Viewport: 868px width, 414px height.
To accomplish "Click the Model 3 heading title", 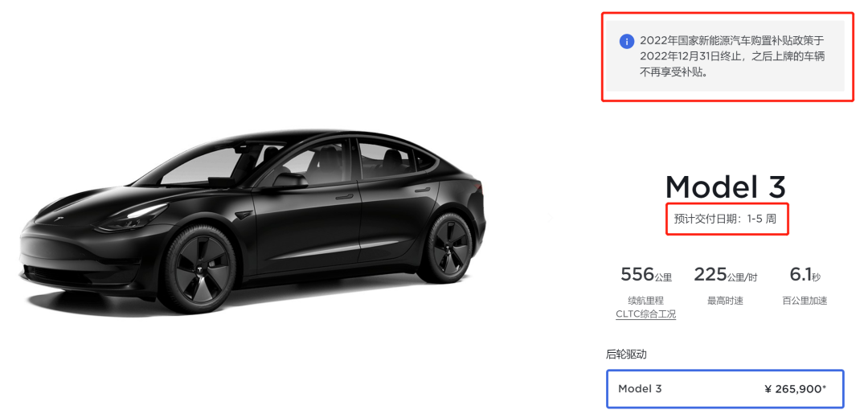I will click(x=725, y=187).
